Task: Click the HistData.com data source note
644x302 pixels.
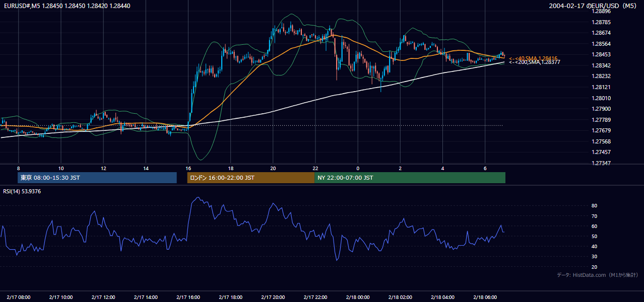Action: [x=598, y=275]
